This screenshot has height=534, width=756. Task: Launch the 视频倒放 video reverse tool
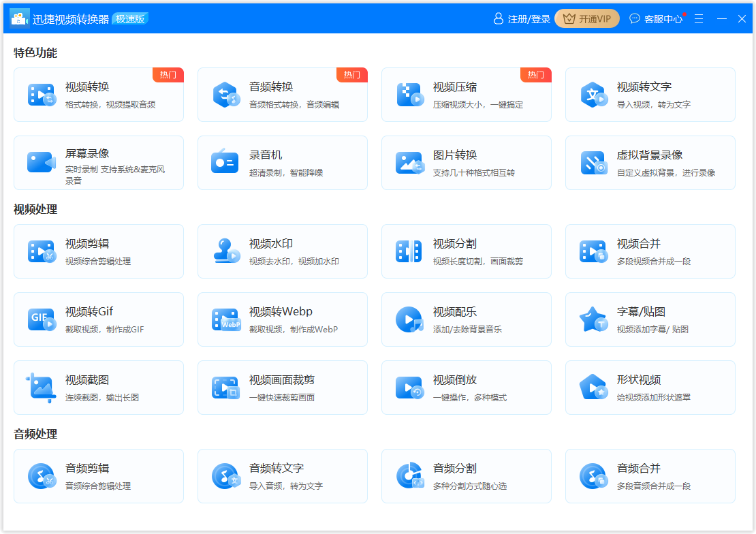[467, 388]
